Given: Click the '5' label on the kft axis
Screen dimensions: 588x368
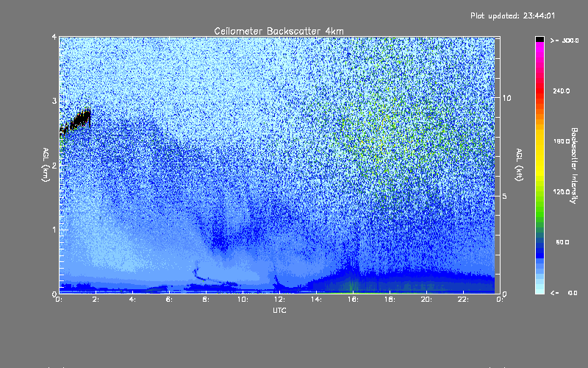Looking at the screenshot, I should pyautogui.click(x=504, y=196).
